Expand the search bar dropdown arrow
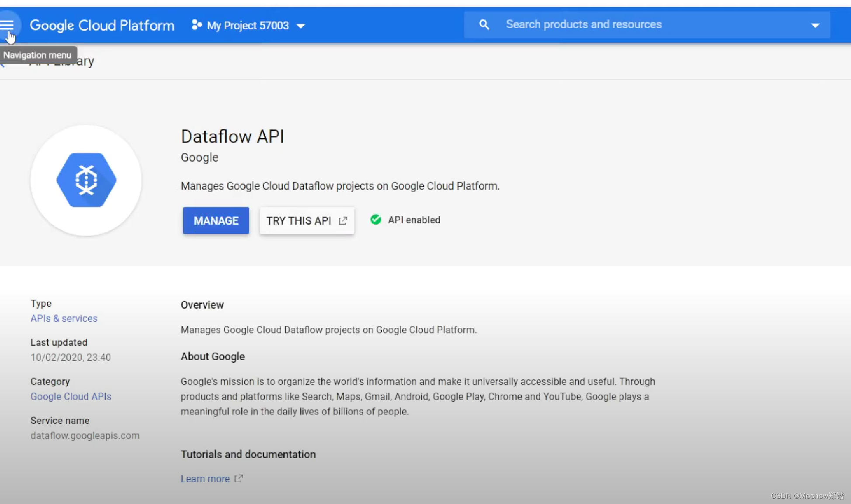 [815, 25]
